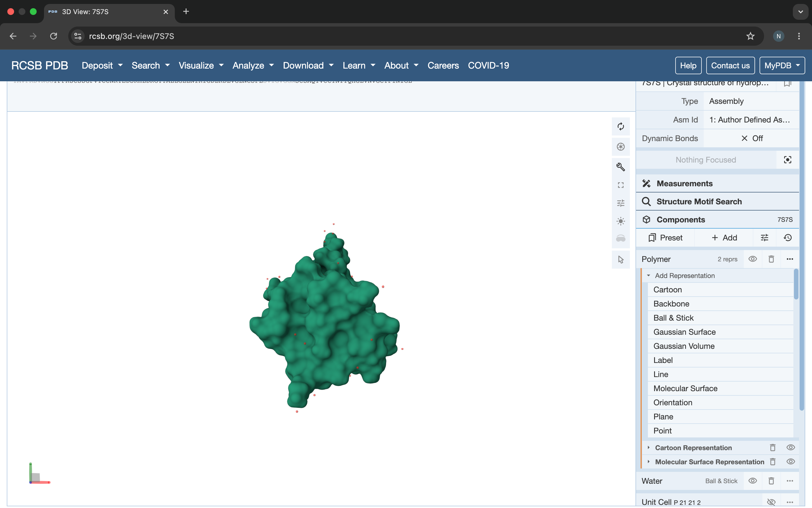Image resolution: width=812 pixels, height=508 pixels.
Task: Click the axes orientation gizmo
Action: pyautogui.click(x=39, y=473)
